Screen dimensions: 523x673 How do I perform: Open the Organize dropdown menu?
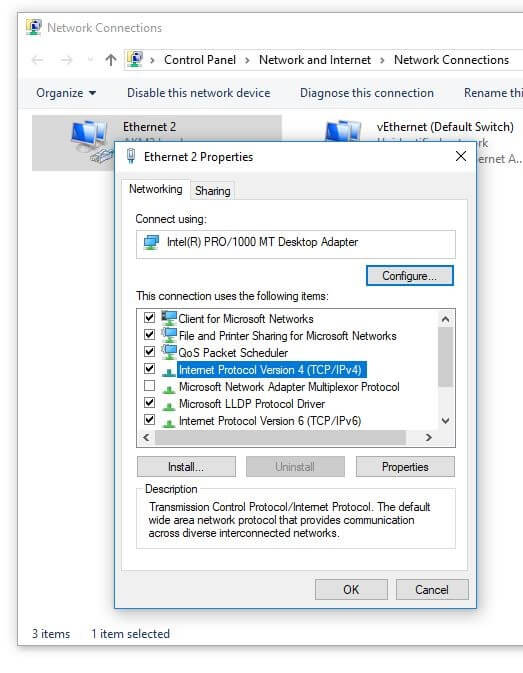click(x=66, y=93)
